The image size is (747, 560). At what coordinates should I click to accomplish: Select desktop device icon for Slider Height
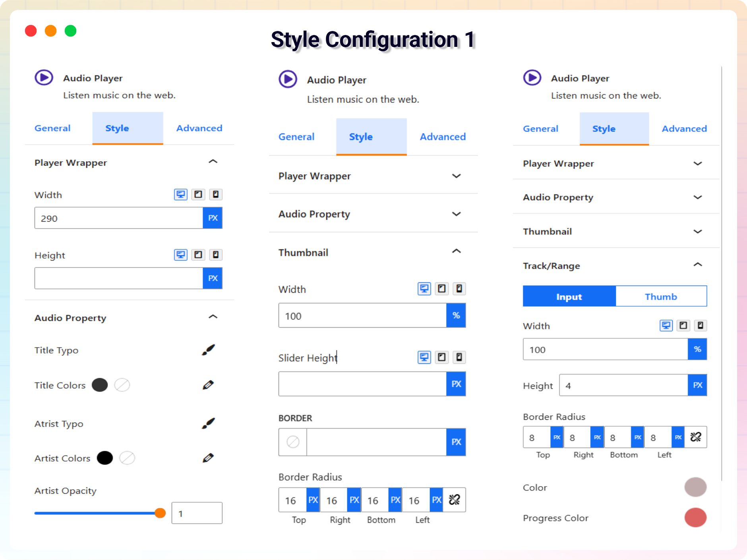(424, 357)
